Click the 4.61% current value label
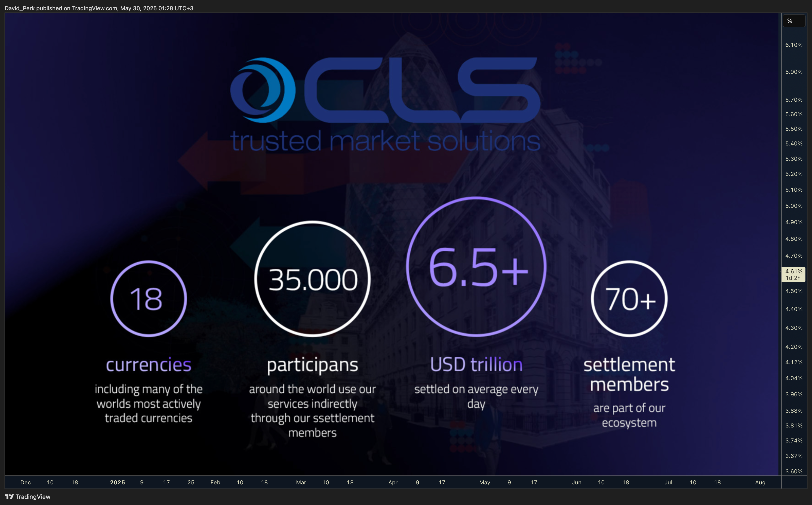Screen dimensions: 812x505 [x=794, y=271]
